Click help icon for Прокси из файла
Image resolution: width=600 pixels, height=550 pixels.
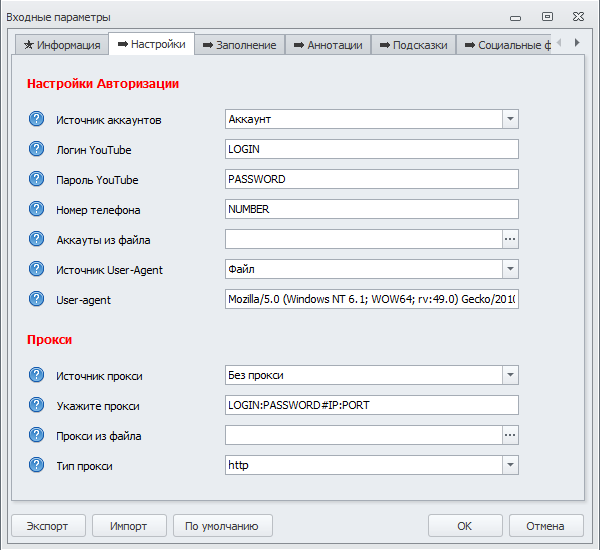(x=36, y=435)
